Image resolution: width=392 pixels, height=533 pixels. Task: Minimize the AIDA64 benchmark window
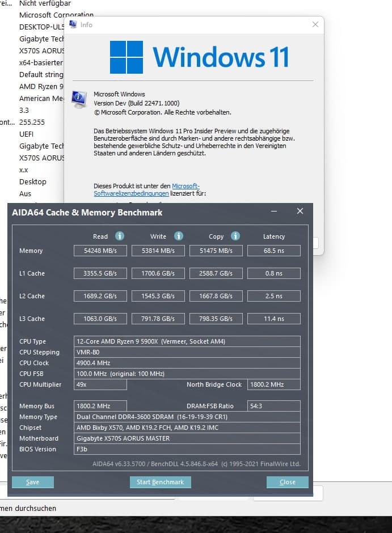point(274,211)
